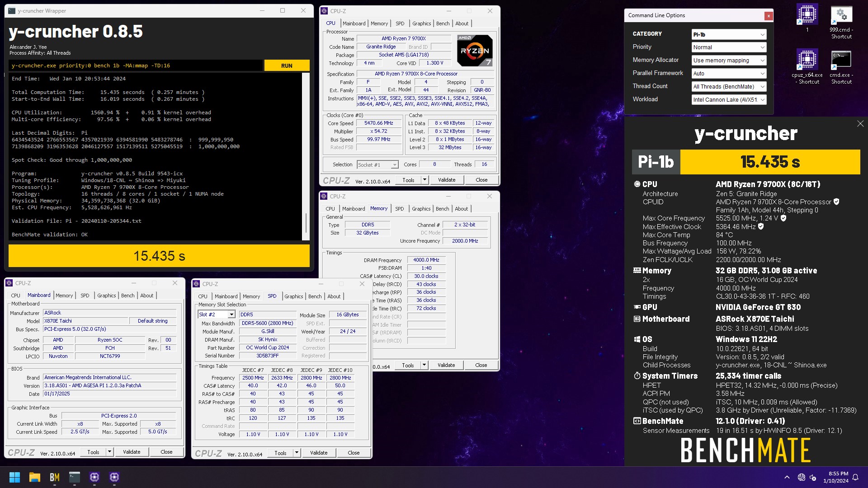
Task: Click the Uncore Frequency value 2000.0 MHz
Action: point(465,241)
